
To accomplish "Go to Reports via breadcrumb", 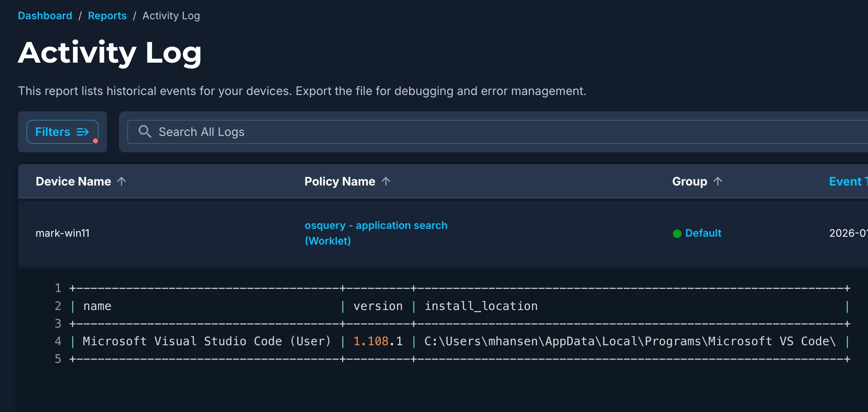I will click(107, 16).
